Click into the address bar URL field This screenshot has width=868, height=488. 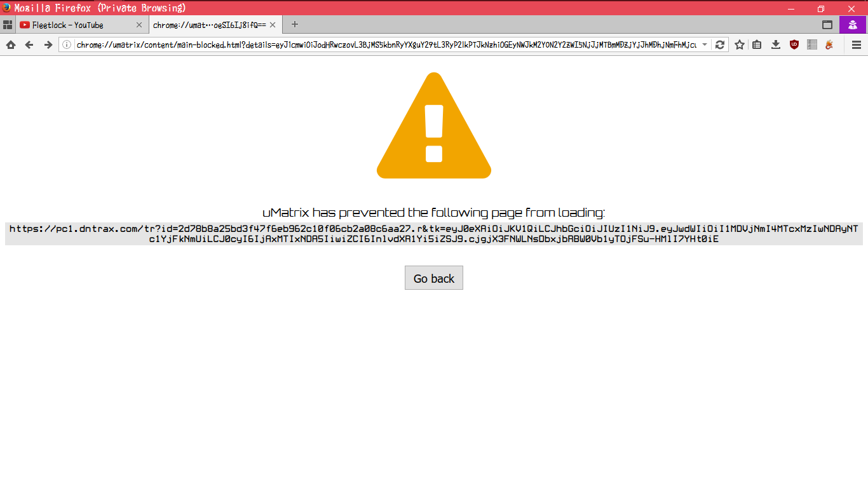[x=386, y=44]
